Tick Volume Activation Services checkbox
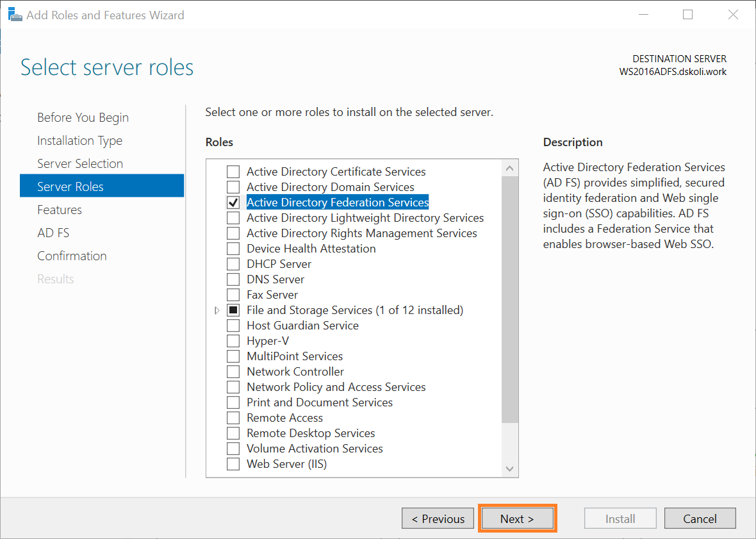Viewport: 756px width, 539px height. click(233, 449)
